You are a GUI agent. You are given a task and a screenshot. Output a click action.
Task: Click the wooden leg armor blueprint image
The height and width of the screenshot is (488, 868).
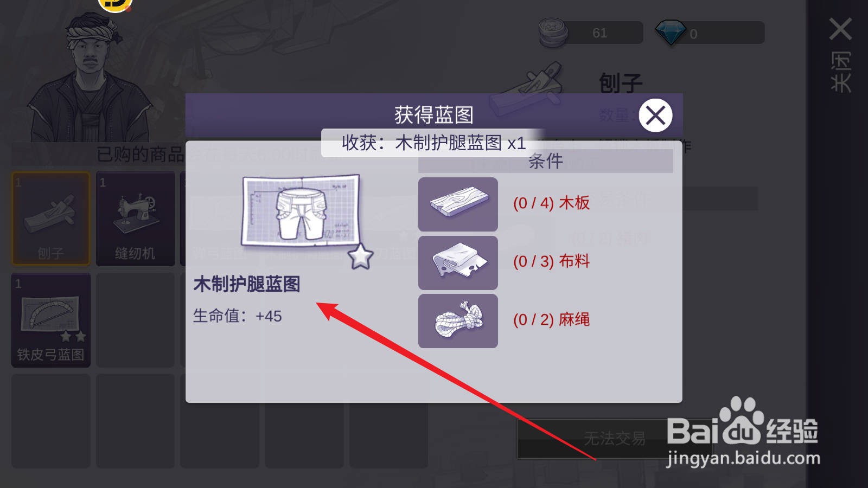301,210
